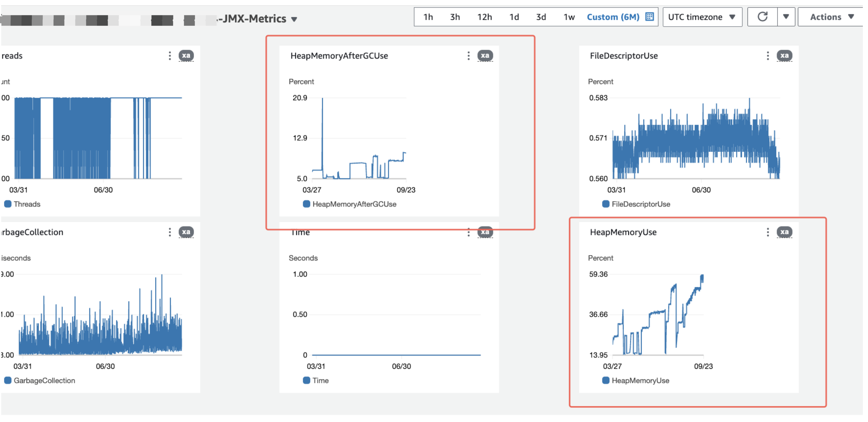868x422 pixels.
Task: Select the 1h time range
Action: [x=428, y=17]
